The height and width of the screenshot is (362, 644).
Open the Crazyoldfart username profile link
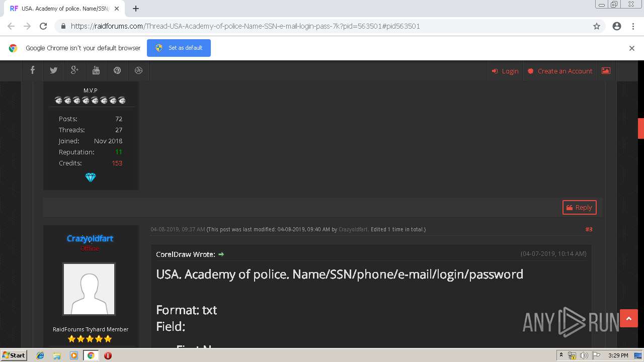(x=90, y=238)
